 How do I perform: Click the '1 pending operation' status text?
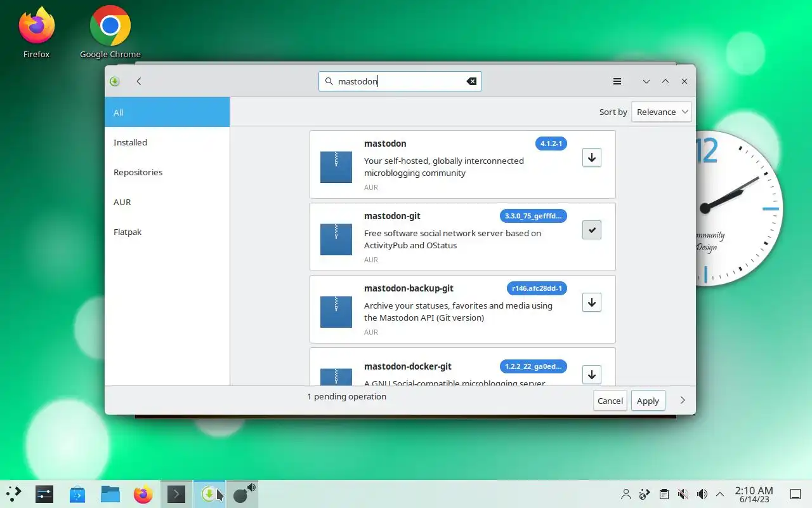click(346, 396)
